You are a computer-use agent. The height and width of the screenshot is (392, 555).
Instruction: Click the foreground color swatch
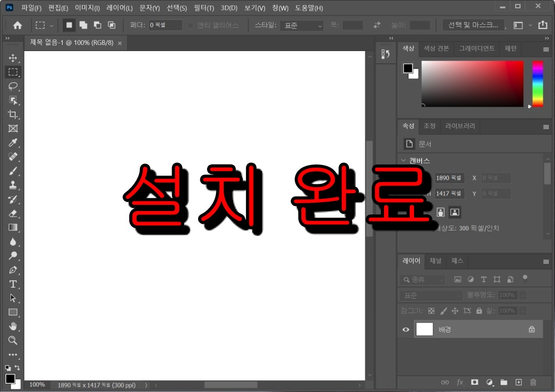click(408, 68)
